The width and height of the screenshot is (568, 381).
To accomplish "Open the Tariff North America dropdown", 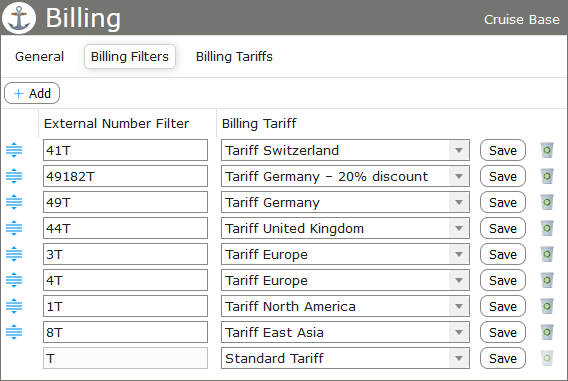I will [x=345, y=306].
